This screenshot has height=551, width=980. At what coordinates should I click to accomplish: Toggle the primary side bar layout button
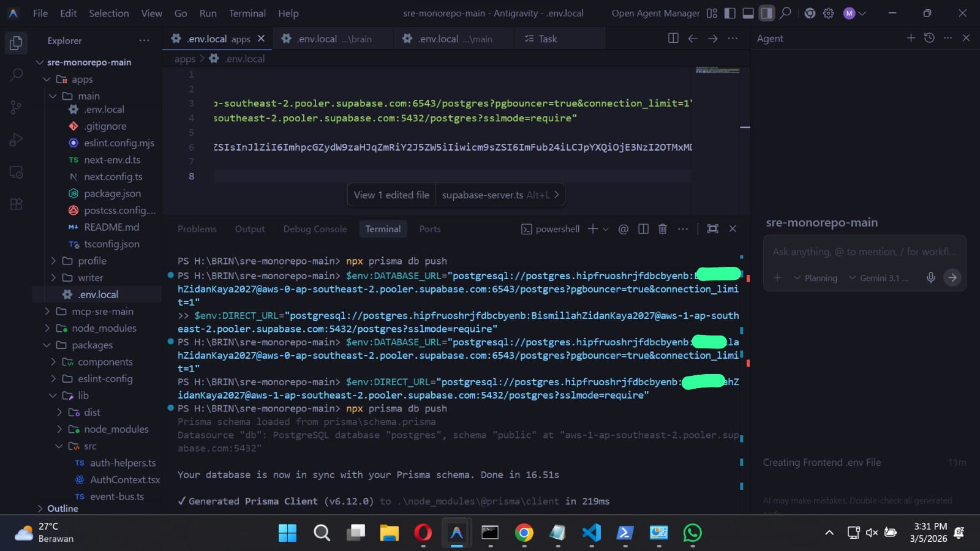point(730,13)
